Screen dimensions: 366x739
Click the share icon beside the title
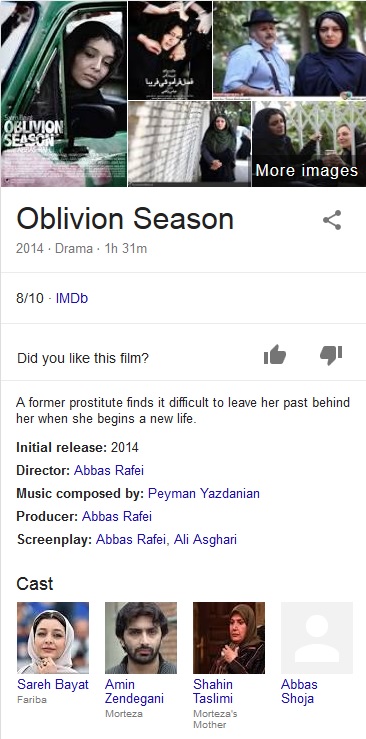click(332, 220)
